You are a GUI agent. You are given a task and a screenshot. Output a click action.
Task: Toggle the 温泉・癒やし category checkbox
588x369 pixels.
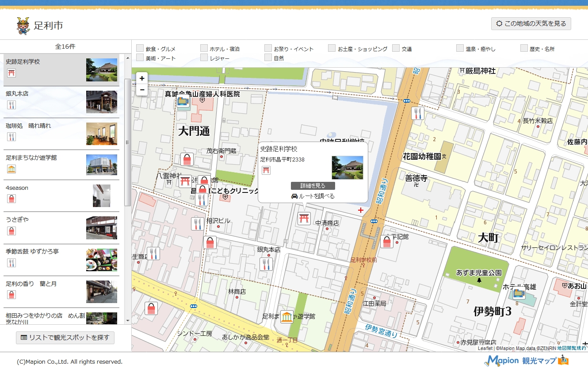click(x=460, y=48)
